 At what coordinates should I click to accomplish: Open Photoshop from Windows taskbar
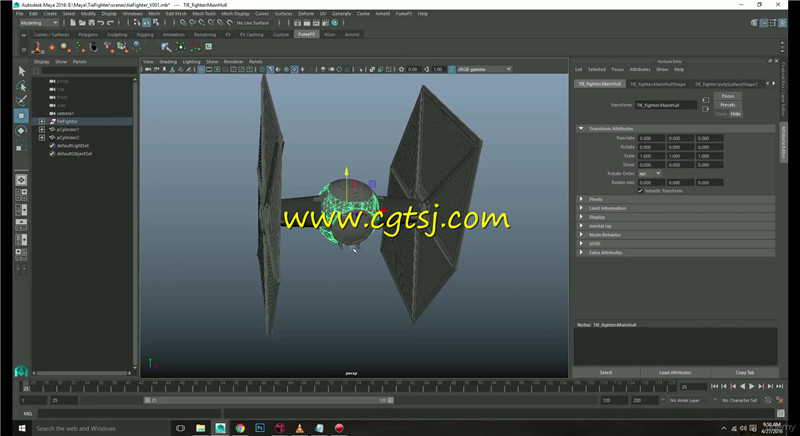pyautogui.click(x=260, y=428)
